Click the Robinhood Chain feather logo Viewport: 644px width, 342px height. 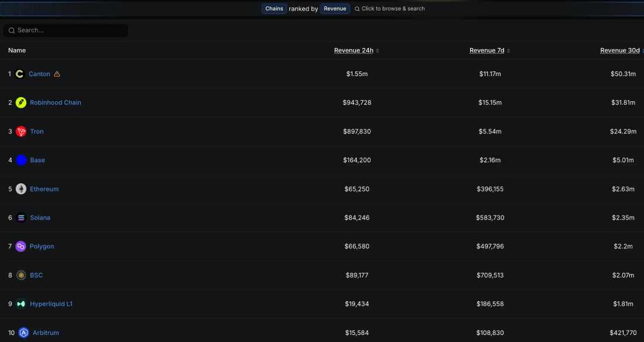(21, 102)
